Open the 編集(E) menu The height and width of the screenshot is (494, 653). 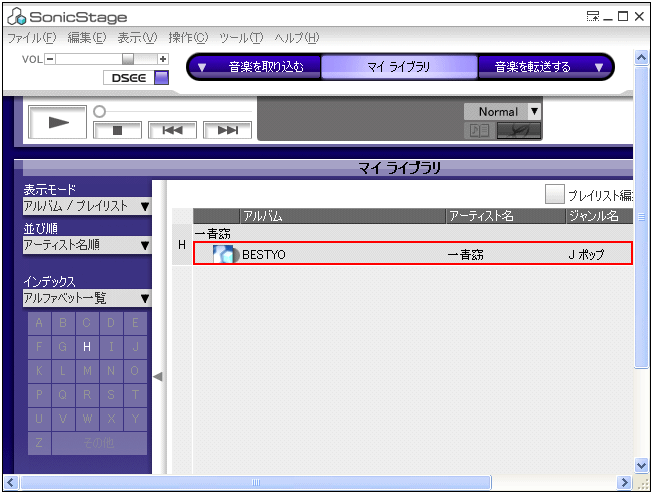point(87,38)
